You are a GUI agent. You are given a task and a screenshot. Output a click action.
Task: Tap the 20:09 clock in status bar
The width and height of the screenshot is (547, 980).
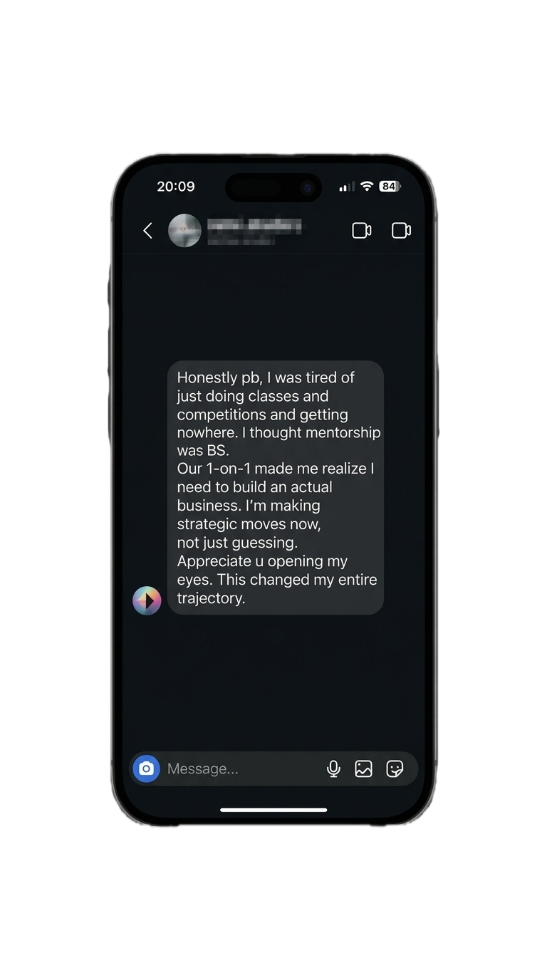coord(176,187)
